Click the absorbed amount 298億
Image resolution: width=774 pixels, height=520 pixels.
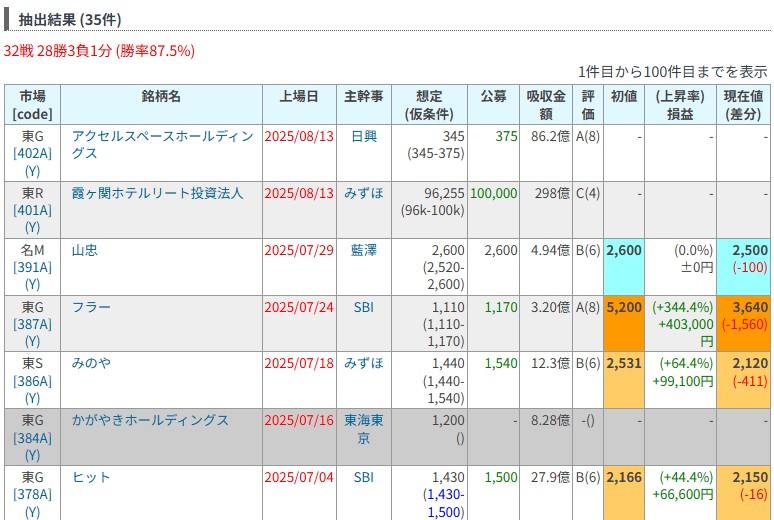[552, 193]
